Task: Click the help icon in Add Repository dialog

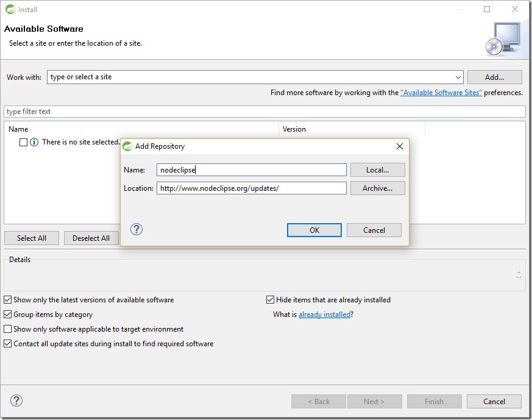Action: [137, 230]
